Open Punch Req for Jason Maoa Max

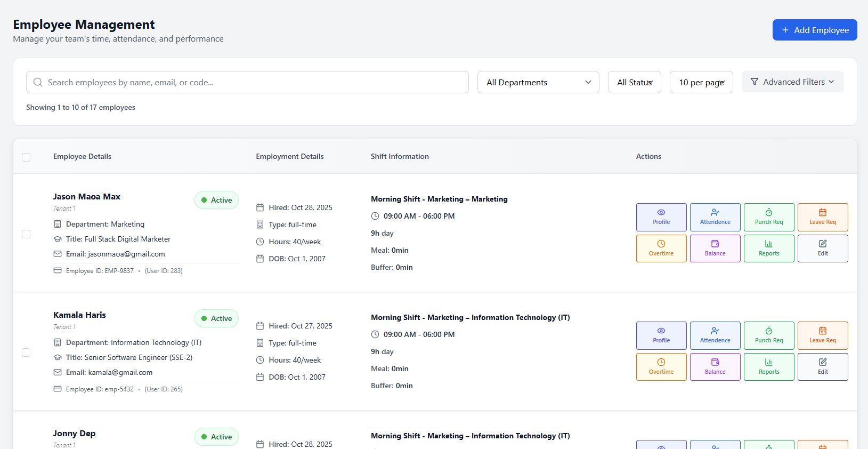[x=769, y=217]
